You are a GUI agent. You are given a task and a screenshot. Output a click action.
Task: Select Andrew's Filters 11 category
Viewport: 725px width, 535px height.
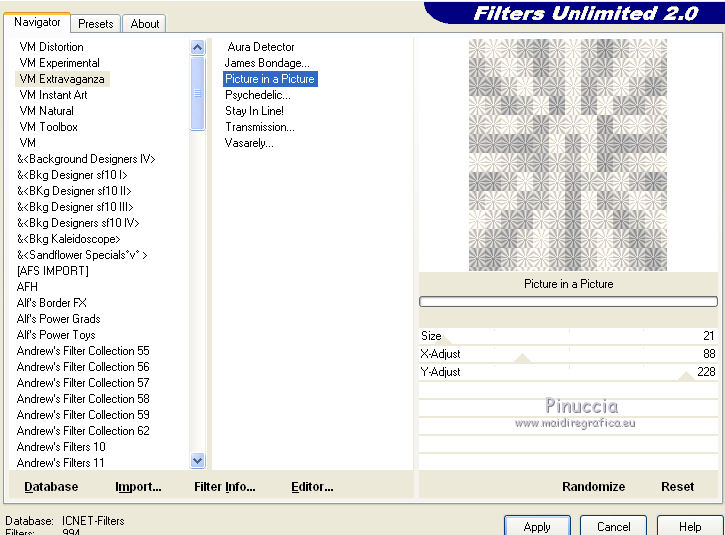(60, 463)
